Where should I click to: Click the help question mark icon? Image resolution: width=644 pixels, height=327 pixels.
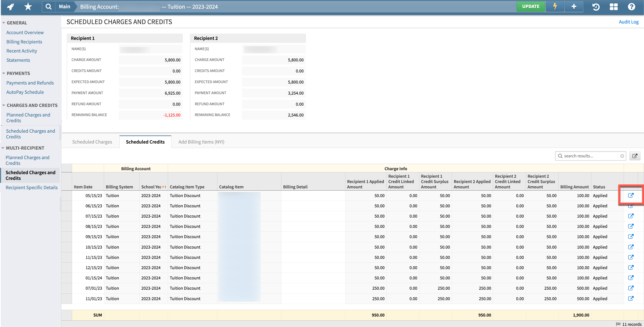pos(632,7)
